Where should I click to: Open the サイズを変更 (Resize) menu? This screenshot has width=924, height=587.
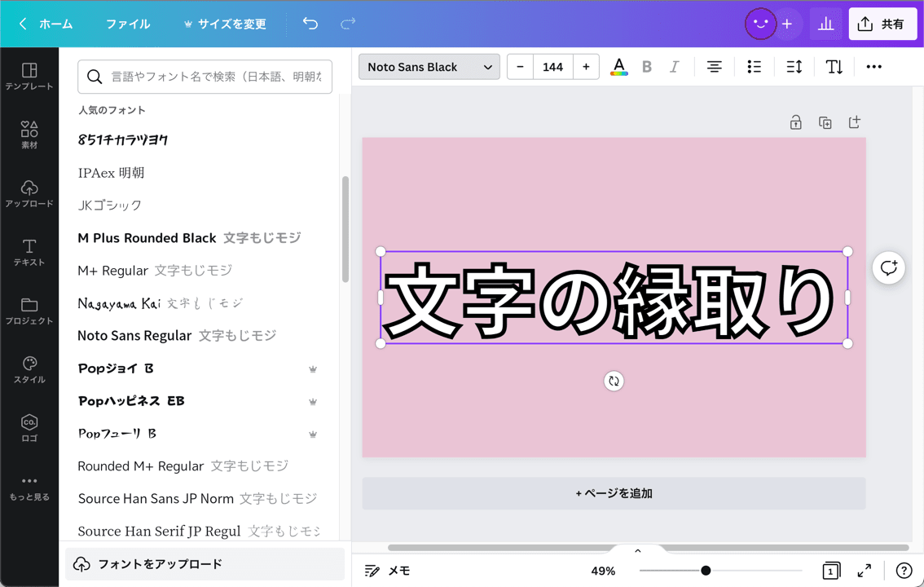(x=225, y=24)
